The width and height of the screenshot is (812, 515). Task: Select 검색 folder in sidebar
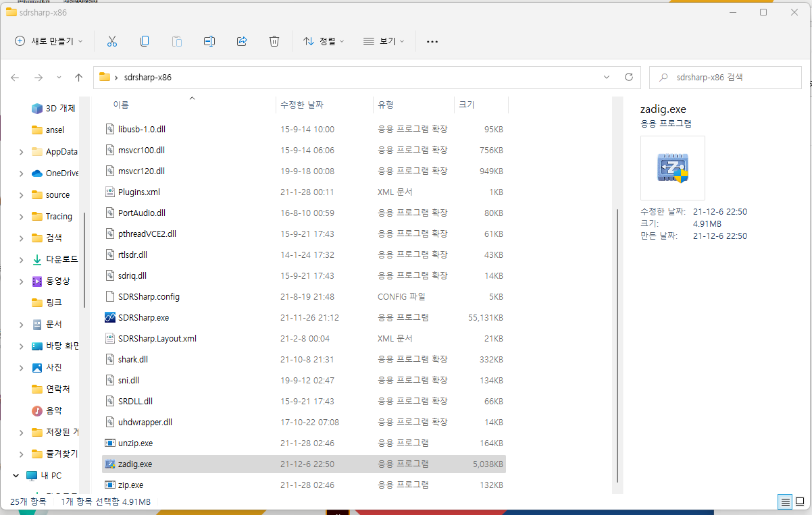53,238
